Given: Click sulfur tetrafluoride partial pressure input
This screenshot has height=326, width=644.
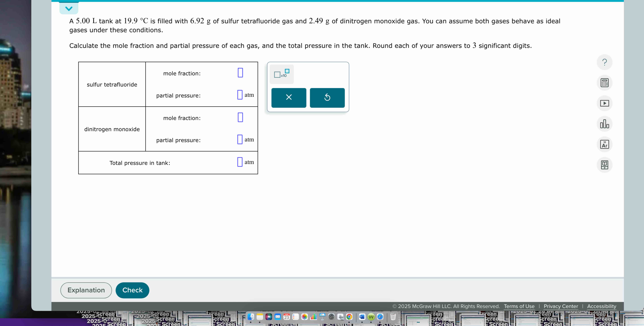Looking at the screenshot, I should pos(239,95).
